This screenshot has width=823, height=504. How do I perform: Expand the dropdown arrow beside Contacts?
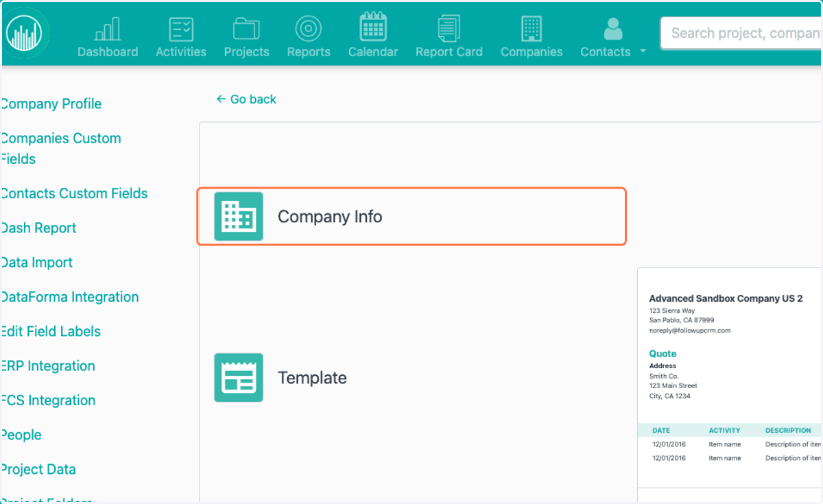point(643,51)
